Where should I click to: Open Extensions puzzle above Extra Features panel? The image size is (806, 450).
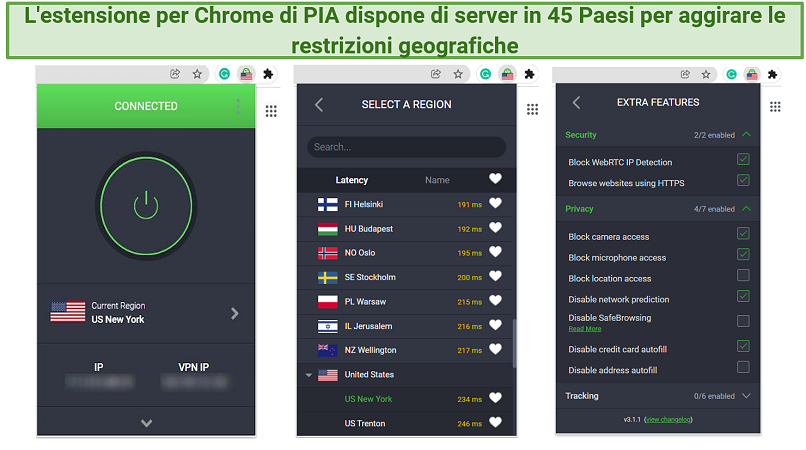coord(772,75)
